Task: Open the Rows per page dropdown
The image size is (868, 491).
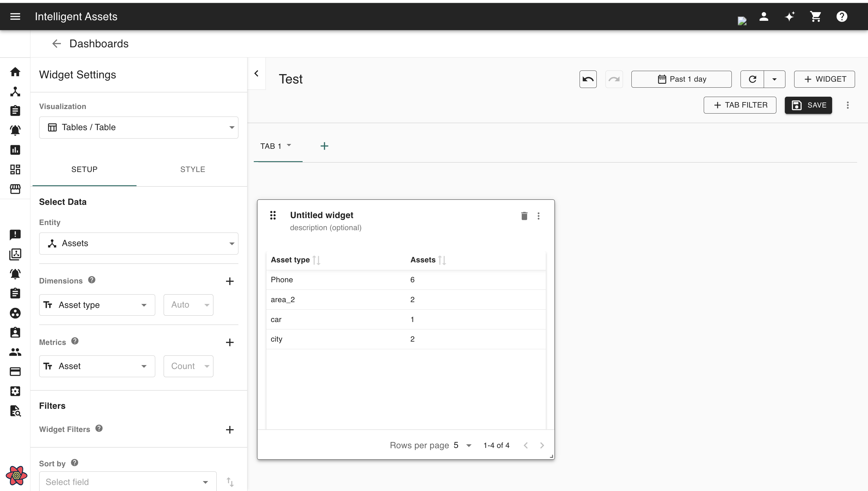Action: click(463, 445)
